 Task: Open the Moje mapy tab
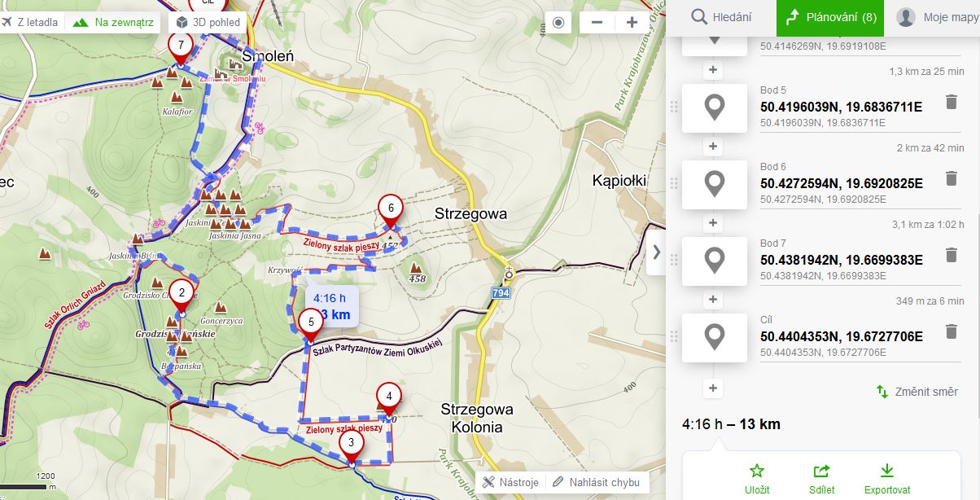pos(937,17)
